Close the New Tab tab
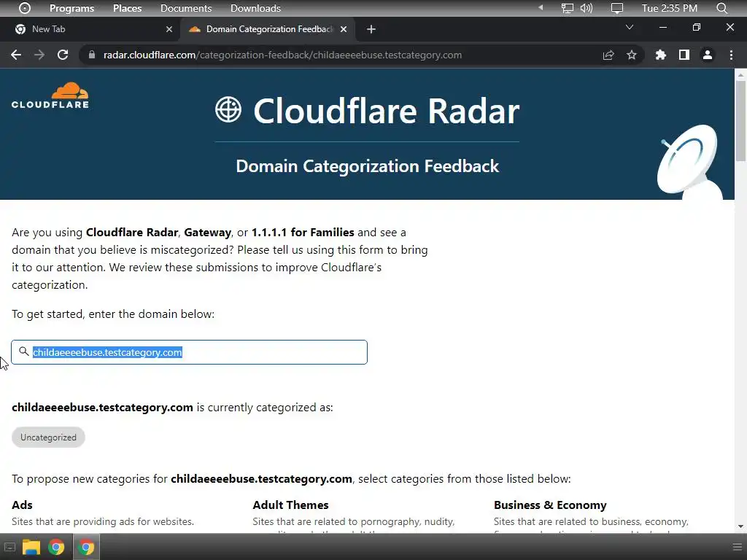Screen dimensions: 747x560 169,29
